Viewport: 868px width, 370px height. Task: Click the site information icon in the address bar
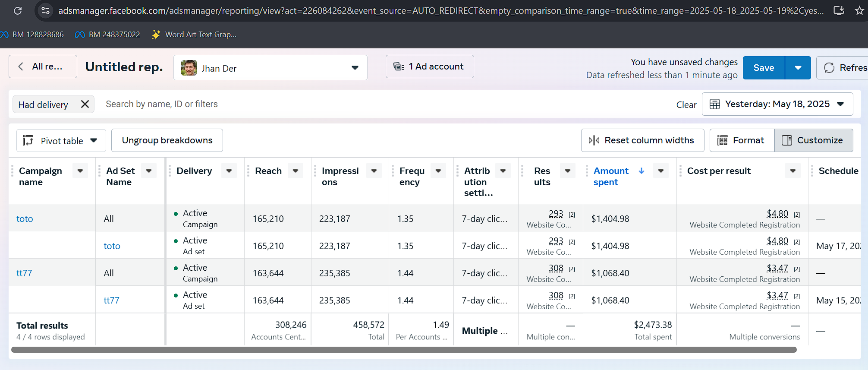click(45, 10)
